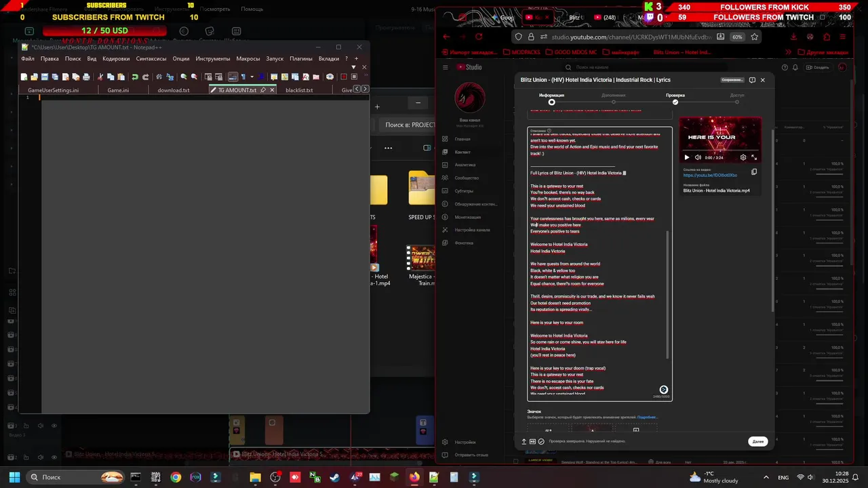Switch to the GameUserSettings.ini tab
Image resolution: width=868 pixels, height=488 pixels.
coord(53,90)
